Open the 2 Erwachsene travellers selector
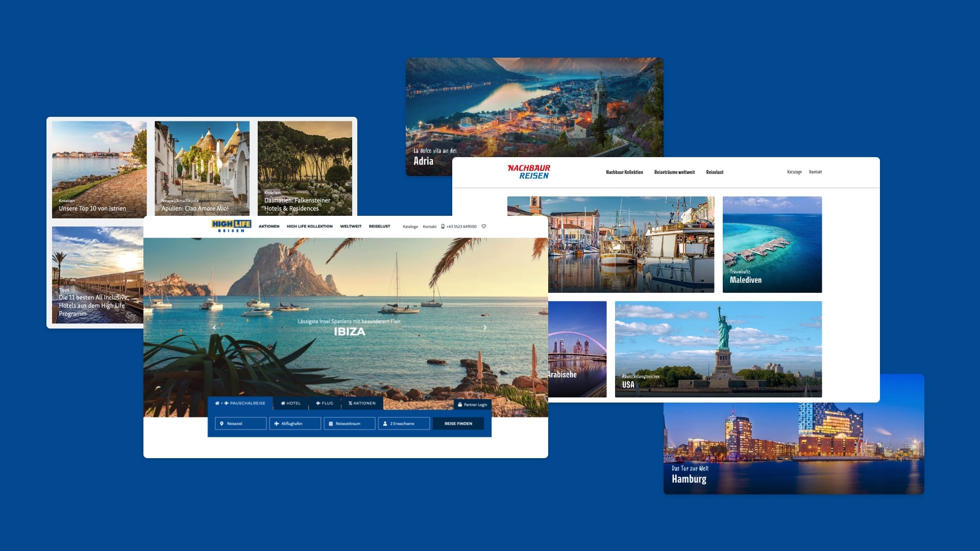This screenshot has width=980, height=551. pyautogui.click(x=404, y=423)
